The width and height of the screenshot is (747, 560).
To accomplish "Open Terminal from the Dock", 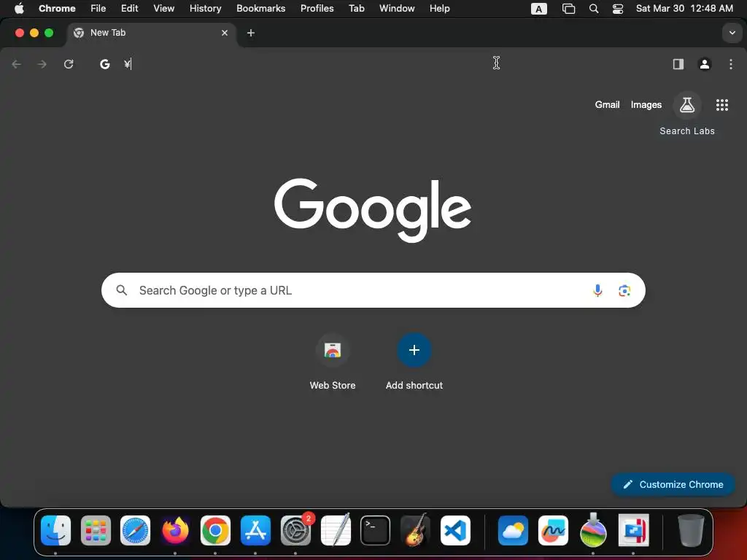I will [x=376, y=531].
